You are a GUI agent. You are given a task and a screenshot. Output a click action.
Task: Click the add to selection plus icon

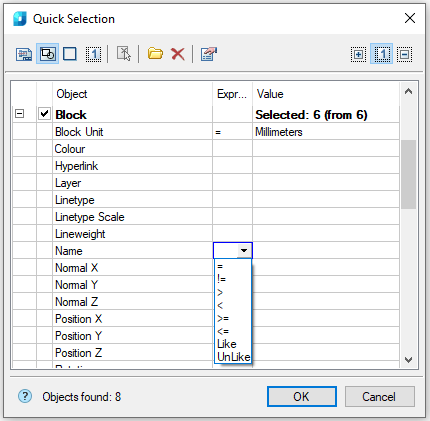point(358,54)
